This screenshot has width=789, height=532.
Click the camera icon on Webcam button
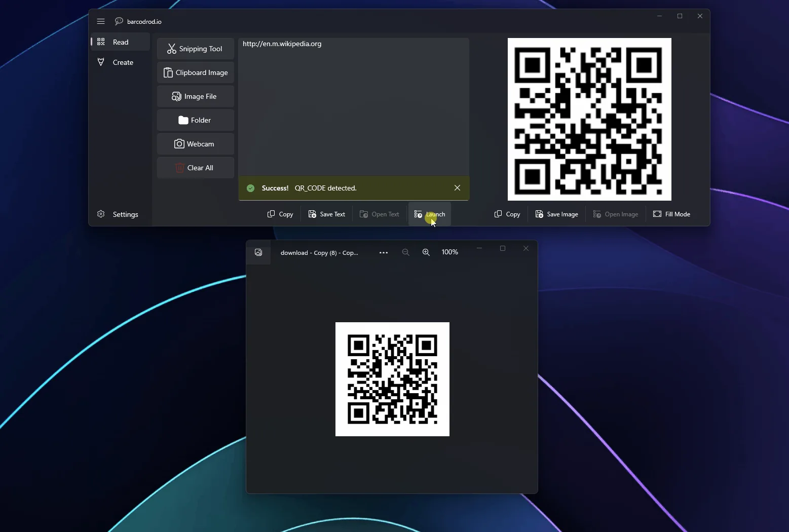pos(179,144)
